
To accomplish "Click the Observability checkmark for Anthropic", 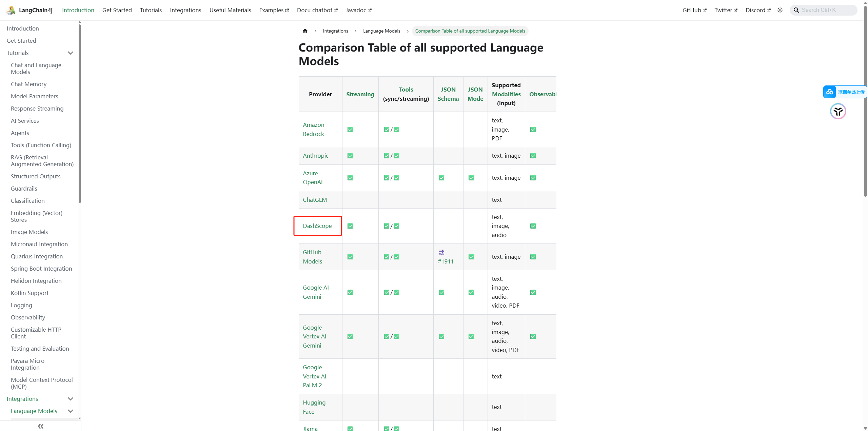I will point(533,156).
